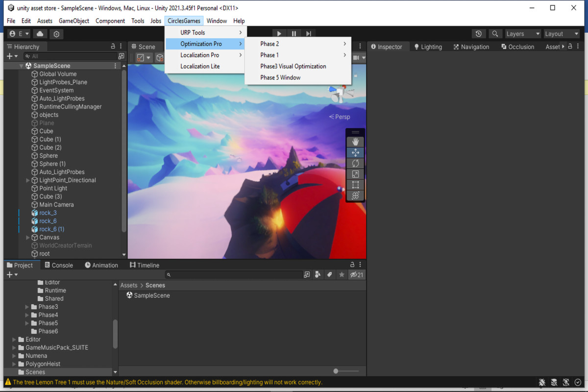The height and width of the screenshot is (392, 588).
Task: Select SampleScene asset in Project
Action: (148, 295)
